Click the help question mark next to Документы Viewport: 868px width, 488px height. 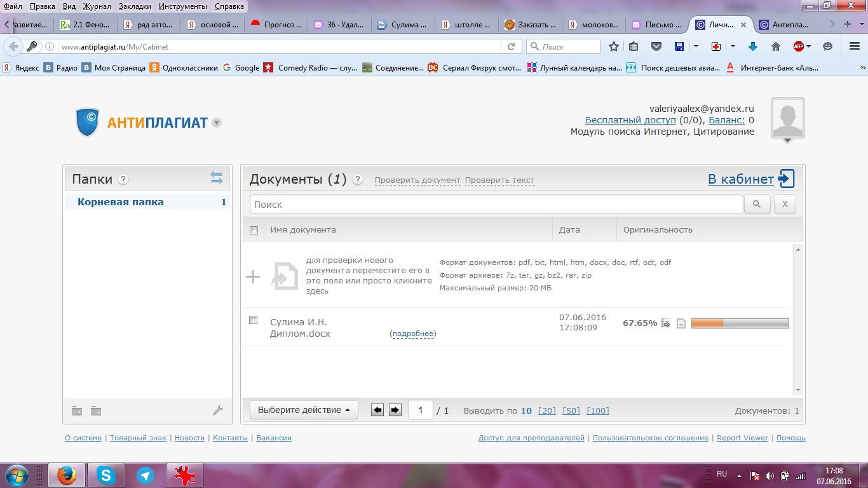(358, 180)
